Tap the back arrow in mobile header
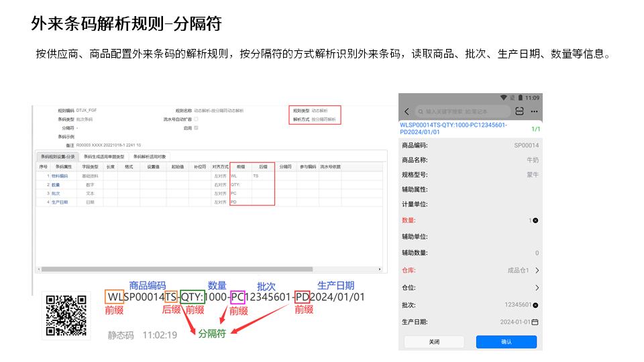 407,111
